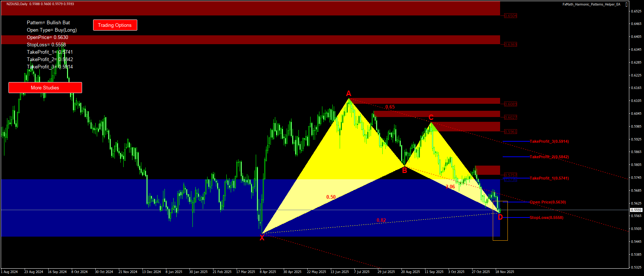Select the TakeProfit_1(0.5741) level label
Image resolution: width=644 pixels, height=276 pixels.
point(549,178)
